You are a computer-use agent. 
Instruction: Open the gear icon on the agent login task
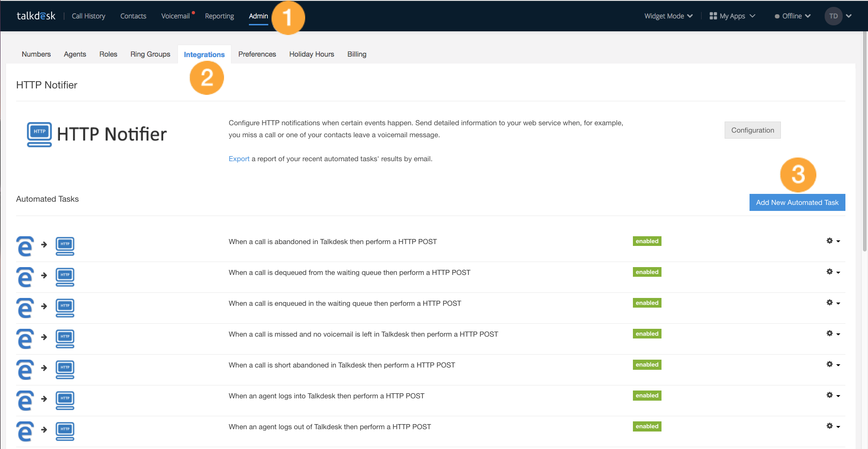coord(830,395)
